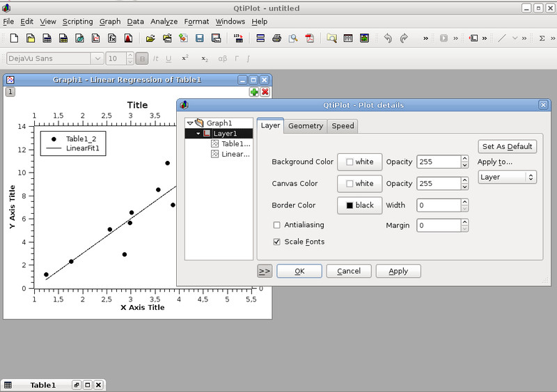Click the New Project blank page icon
This screenshot has width=557, height=392.
point(14,38)
